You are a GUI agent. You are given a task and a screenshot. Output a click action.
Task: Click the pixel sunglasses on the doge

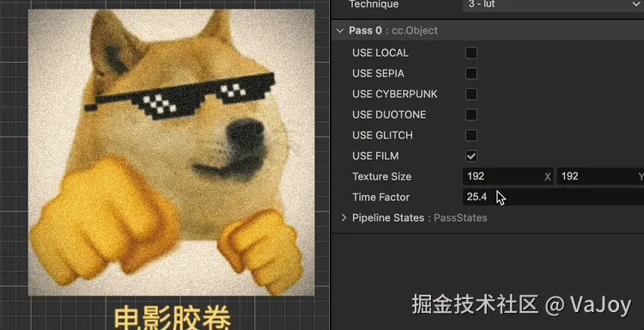(180, 96)
